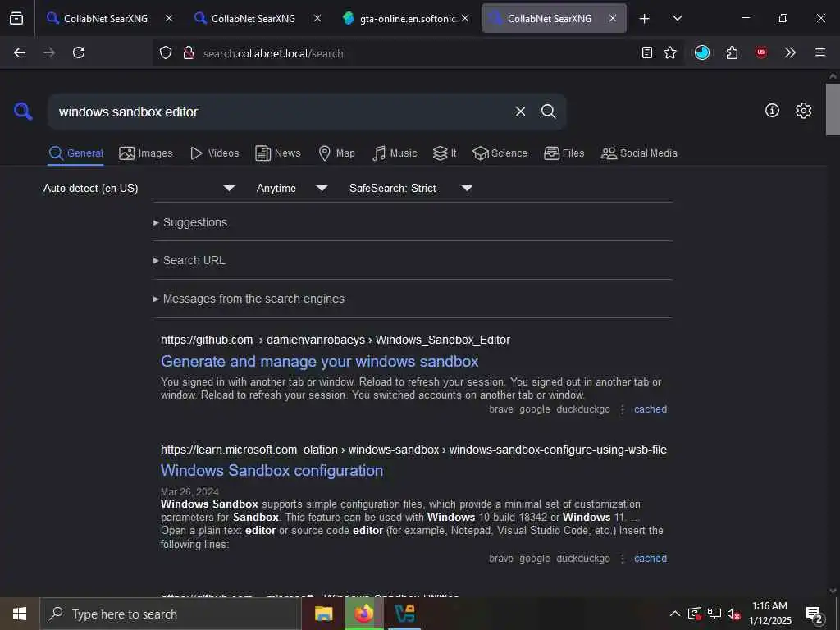Select the Social Media search category
840x630 pixels.
coord(639,153)
